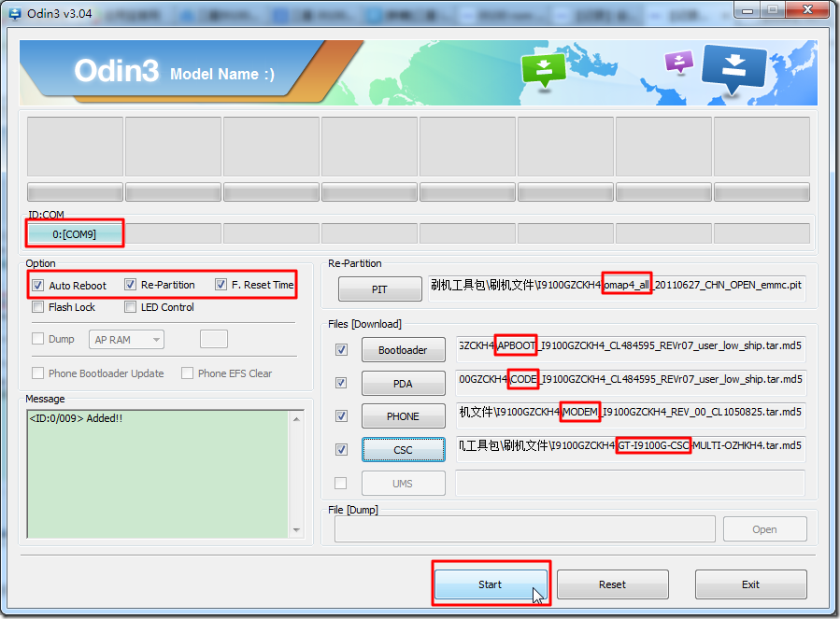The width and height of the screenshot is (840, 619).
Task: Click the small field beside AP RAM
Action: pos(214,339)
